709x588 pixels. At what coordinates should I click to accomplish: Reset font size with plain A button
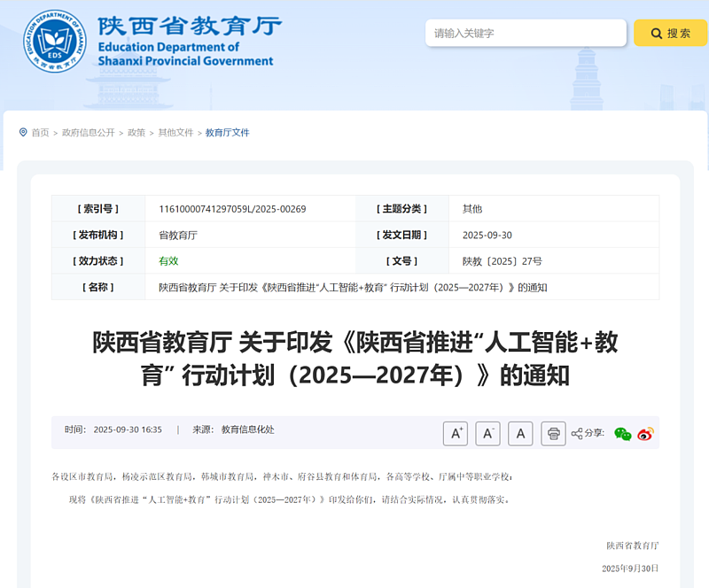[520, 433]
